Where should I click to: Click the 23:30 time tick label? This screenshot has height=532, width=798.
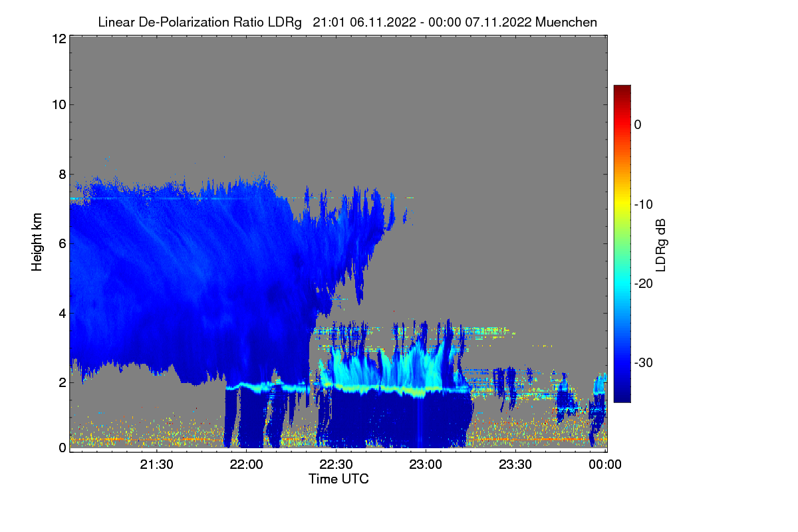516,465
